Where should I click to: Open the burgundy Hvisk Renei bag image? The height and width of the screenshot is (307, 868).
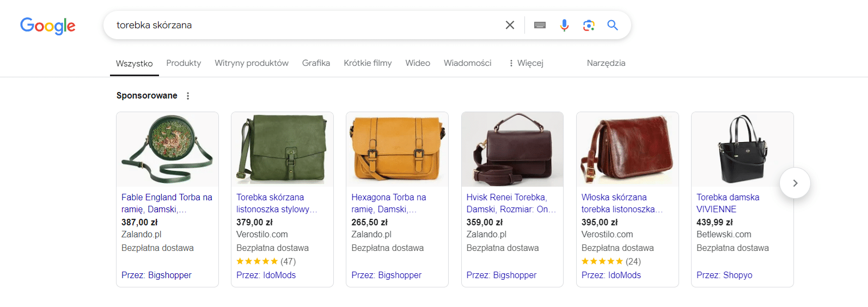(x=512, y=149)
